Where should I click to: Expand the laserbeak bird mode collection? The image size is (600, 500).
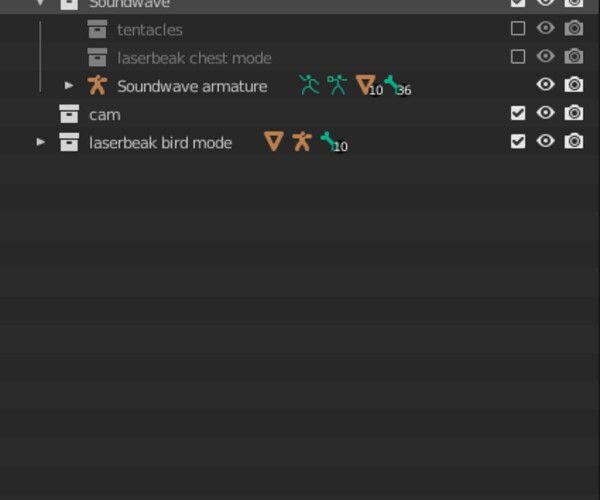pos(41,142)
